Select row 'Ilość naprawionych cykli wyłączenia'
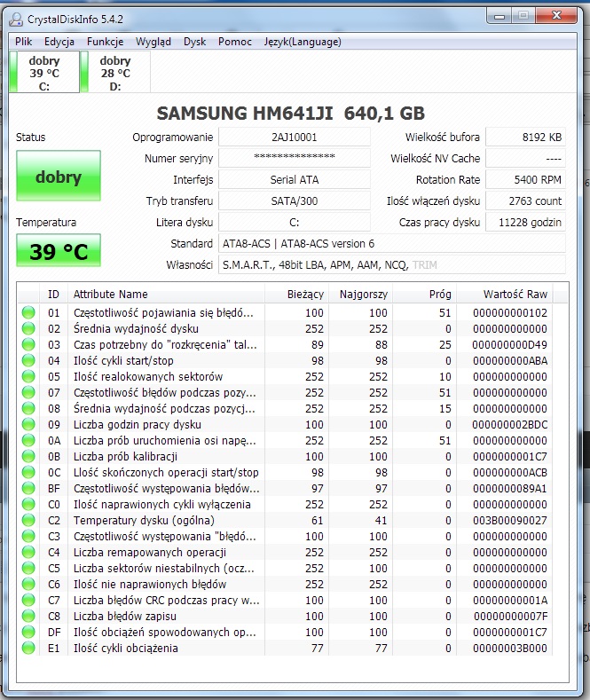The width and height of the screenshot is (590, 700). pyautogui.click(x=285, y=504)
